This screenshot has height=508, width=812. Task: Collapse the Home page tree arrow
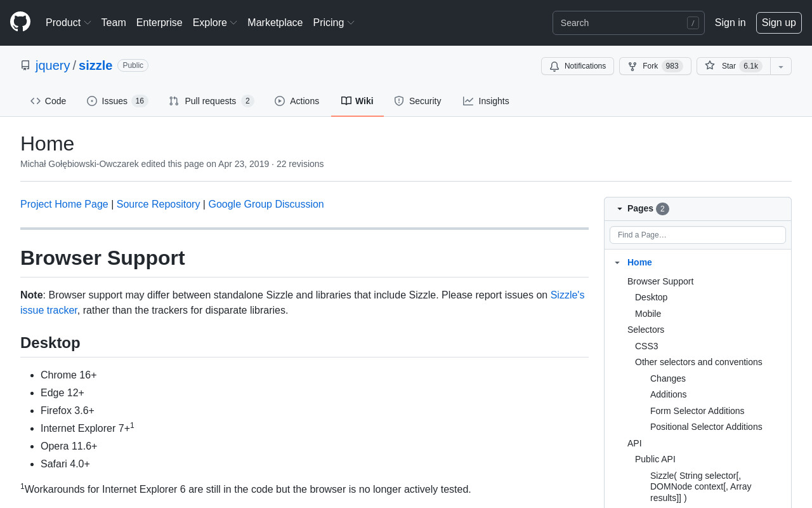pyautogui.click(x=617, y=262)
